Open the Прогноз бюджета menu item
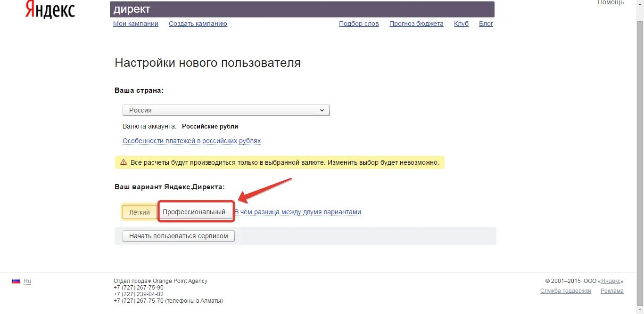 (416, 24)
